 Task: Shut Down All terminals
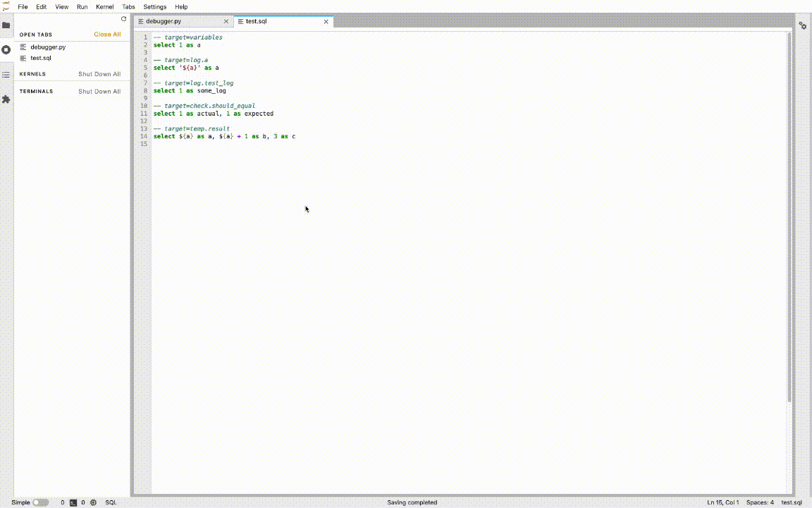point(99,90)
